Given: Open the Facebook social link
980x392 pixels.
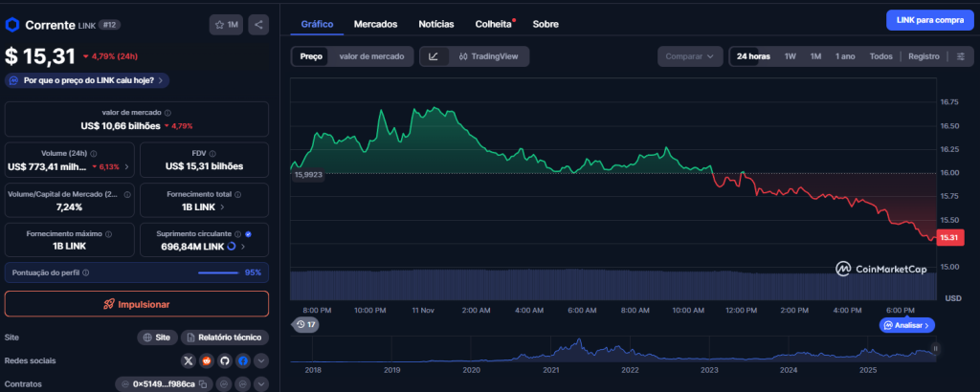Looking at the screenshot, I should tap(243, 361).
